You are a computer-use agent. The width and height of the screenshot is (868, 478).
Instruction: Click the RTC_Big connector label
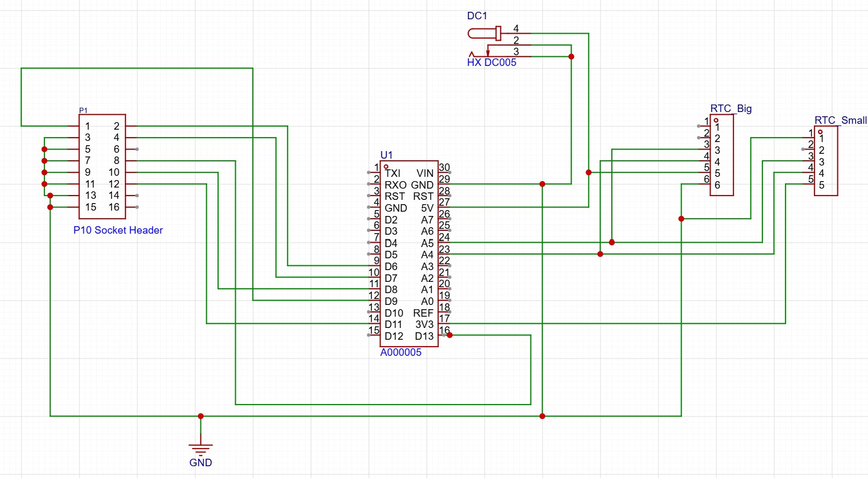(731, 109)
